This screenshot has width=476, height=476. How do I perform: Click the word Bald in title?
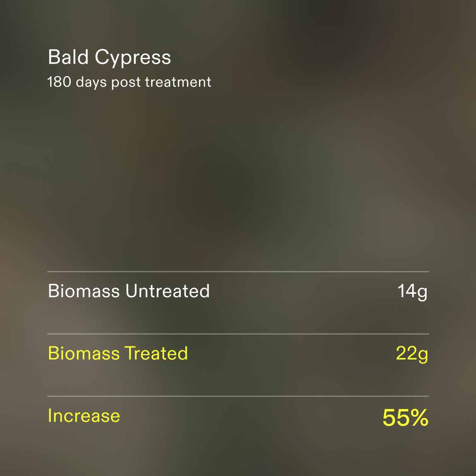pyautogui.click(x=68, y=57)
